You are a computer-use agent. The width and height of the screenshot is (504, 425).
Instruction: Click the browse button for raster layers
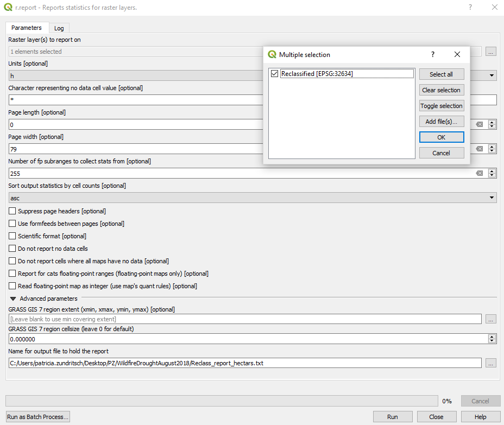pos(491,52)
